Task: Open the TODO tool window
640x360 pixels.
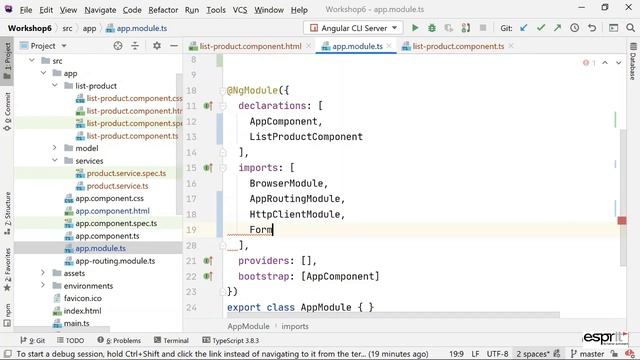Action: tap(71, 340)
